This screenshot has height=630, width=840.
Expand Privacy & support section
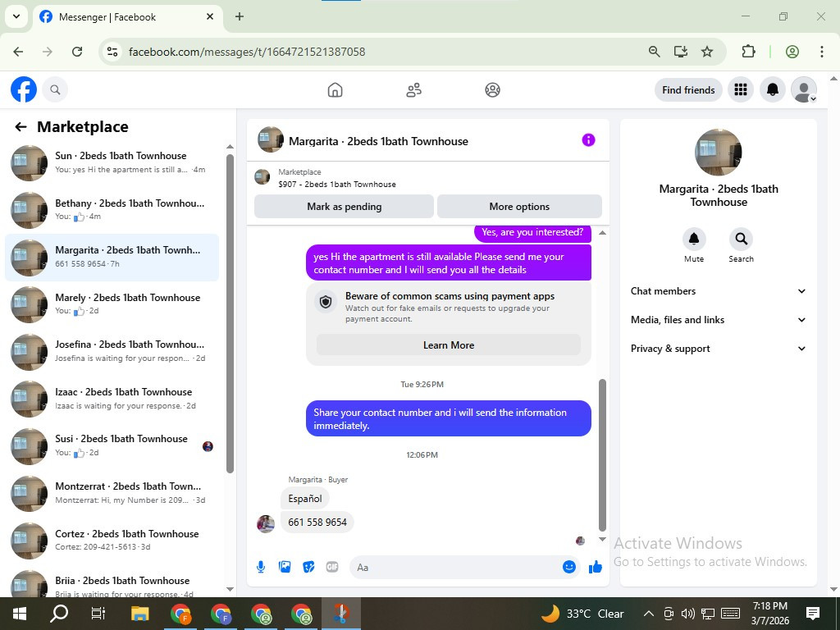(718, 349)
